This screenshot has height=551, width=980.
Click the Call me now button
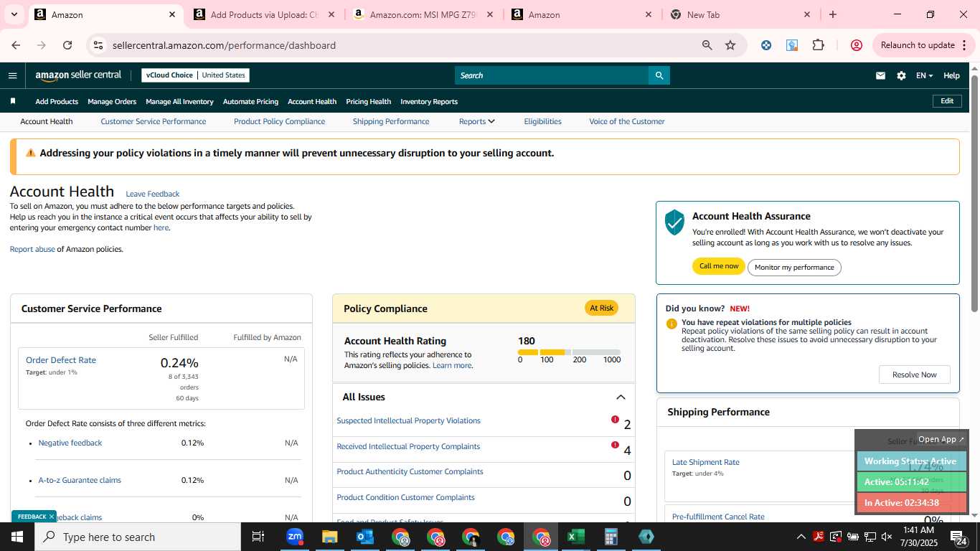tap(719, 266)
